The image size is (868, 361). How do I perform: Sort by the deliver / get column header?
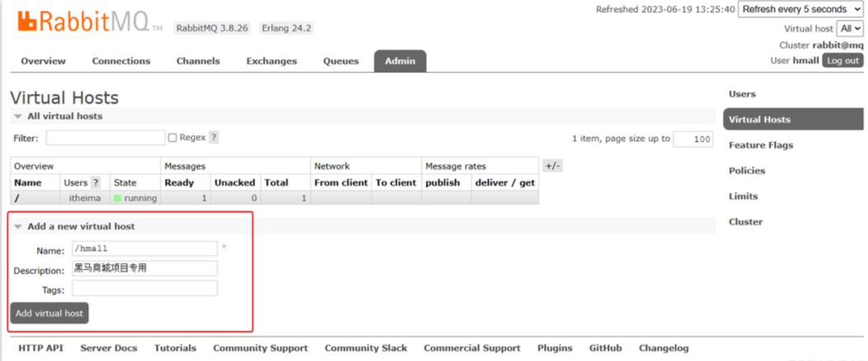(x=505, y=183)
